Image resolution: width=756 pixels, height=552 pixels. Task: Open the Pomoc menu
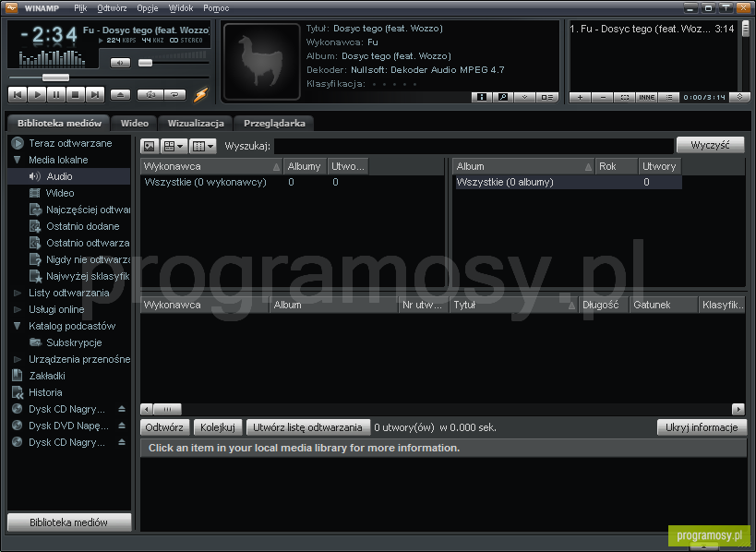pyautogui.click(x=216, y=8)
